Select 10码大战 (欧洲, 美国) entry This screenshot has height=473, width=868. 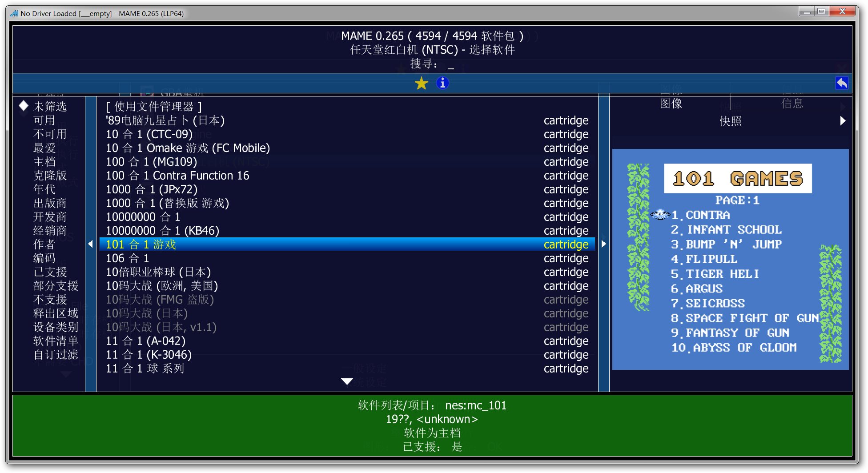tap(347, 286)
